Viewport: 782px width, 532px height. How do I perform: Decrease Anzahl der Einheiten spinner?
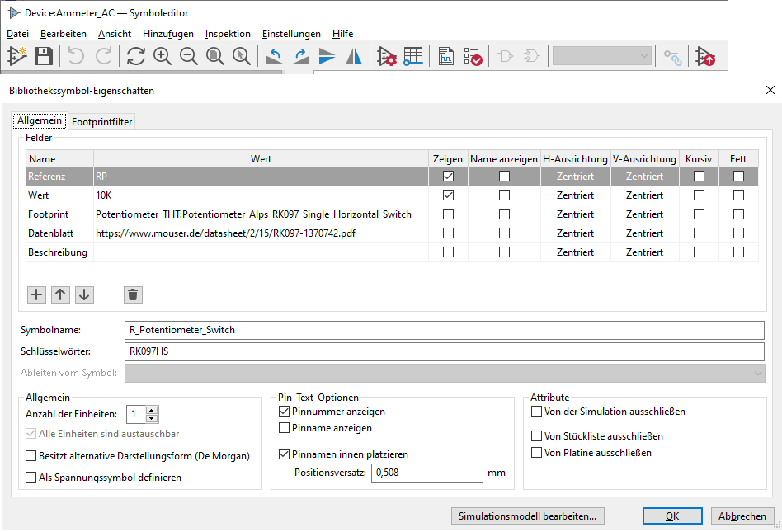click(152, 418)
